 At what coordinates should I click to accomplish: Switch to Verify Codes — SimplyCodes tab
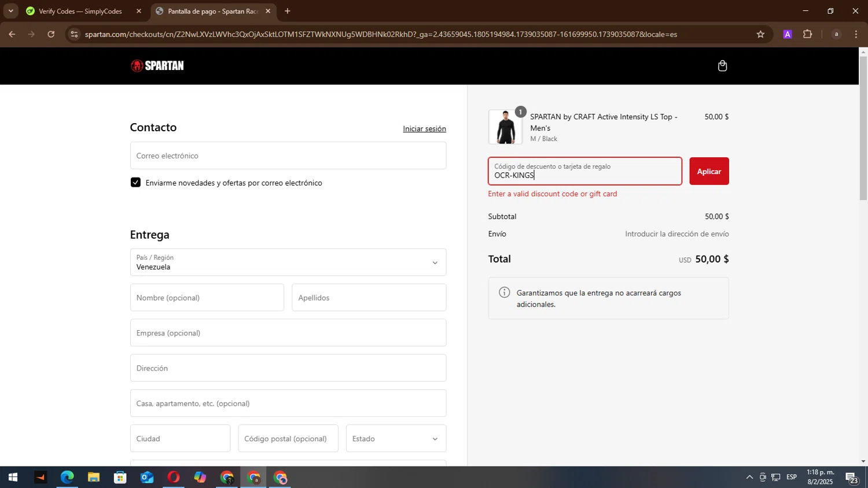80,11
